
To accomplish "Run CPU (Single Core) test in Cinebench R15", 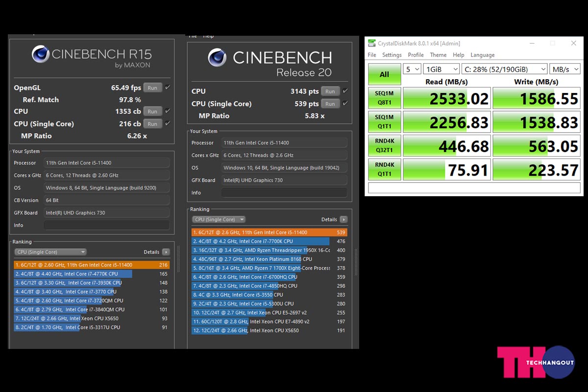I will [x=152, y=124].
